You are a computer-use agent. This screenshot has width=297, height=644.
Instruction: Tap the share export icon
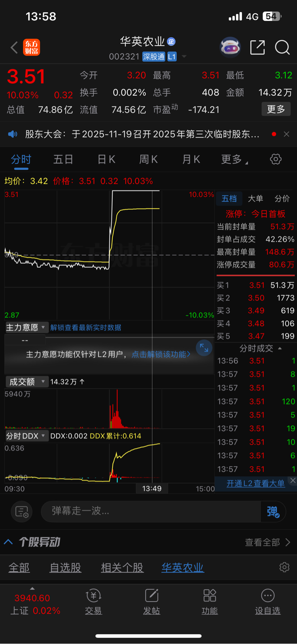coord(258,47)
